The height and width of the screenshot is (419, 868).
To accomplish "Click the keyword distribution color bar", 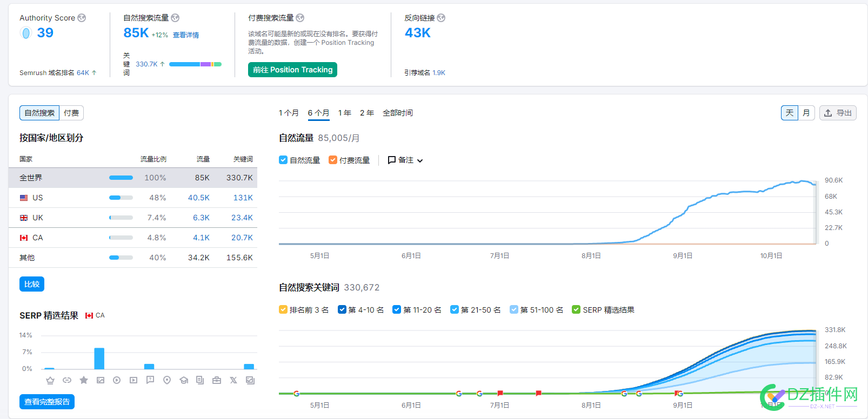I will (195, 64).
